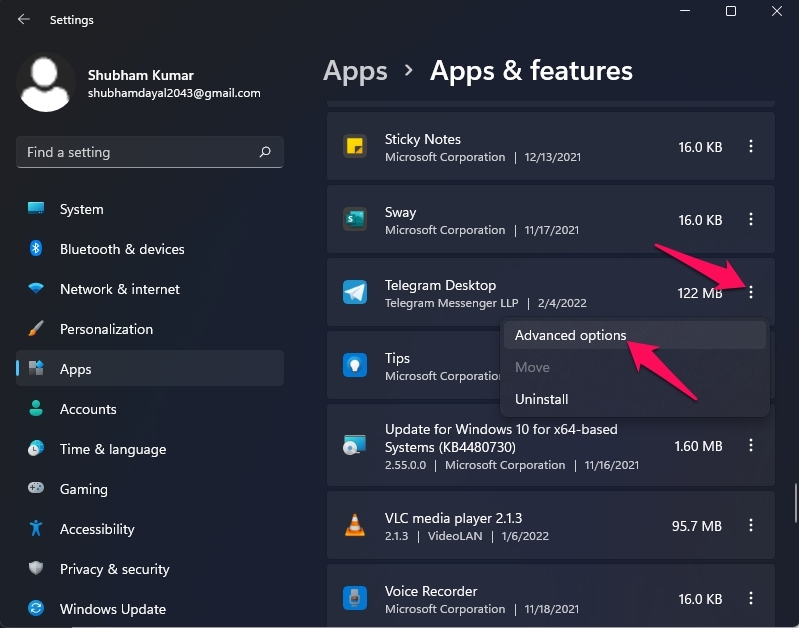Click the Tips app name

pos(397,358)
